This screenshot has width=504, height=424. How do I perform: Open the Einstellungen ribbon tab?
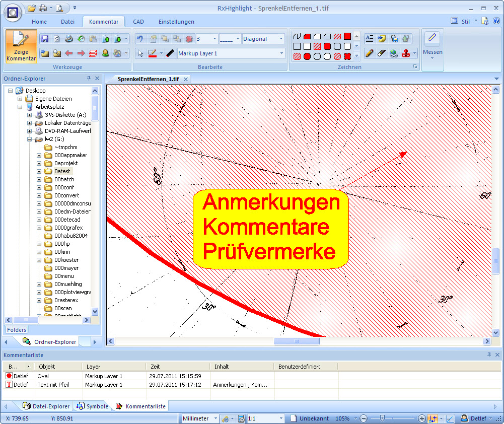pyautogui.click(x=176, y=22)
